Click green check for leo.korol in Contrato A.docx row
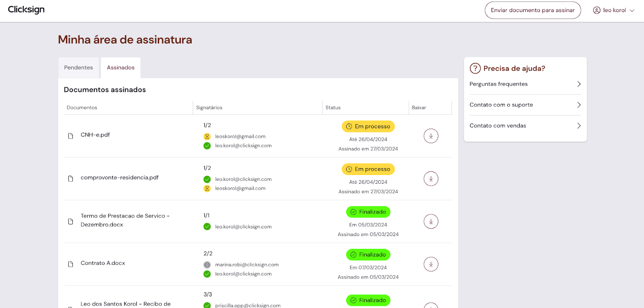This screenshot has height=308, width=644. pos(207,274)
